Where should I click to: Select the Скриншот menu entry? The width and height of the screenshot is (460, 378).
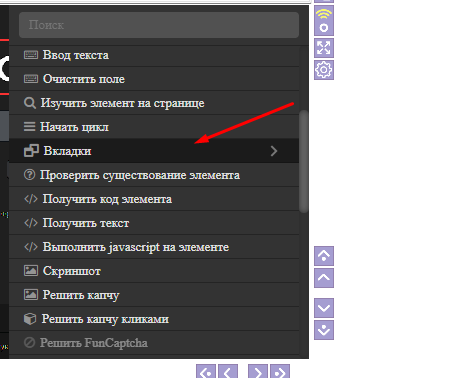tap(154, 271)
